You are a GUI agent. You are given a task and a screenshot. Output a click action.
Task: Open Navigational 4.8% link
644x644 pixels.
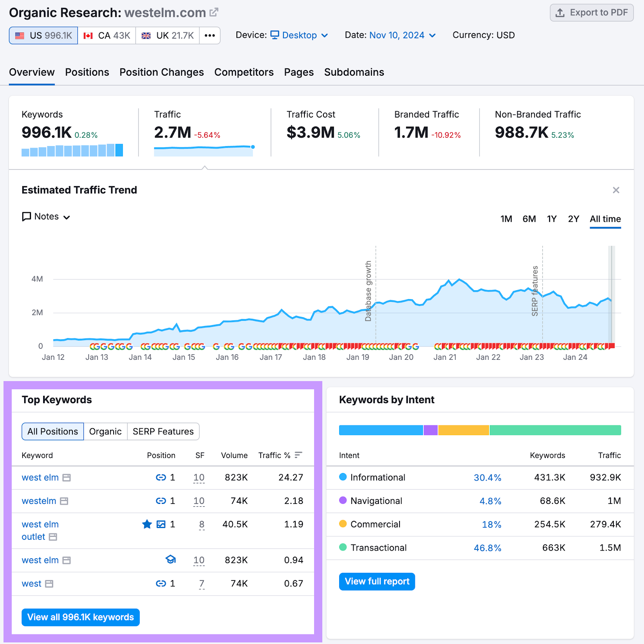pyautogui.click(x=490, y=501)
